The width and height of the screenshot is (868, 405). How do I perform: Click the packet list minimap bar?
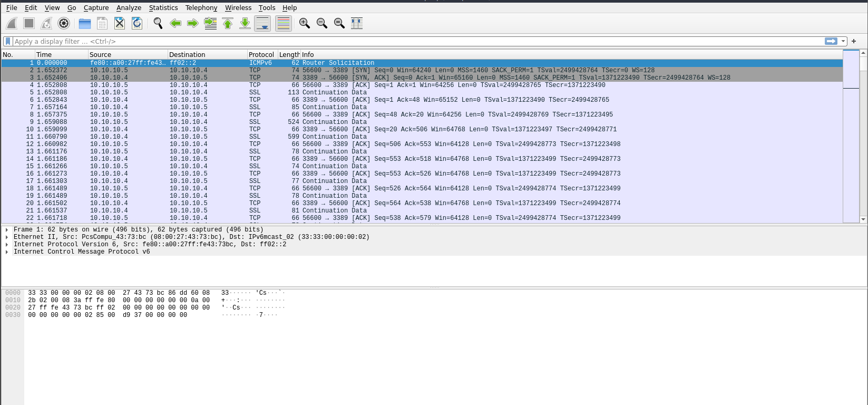click(851, 137)
